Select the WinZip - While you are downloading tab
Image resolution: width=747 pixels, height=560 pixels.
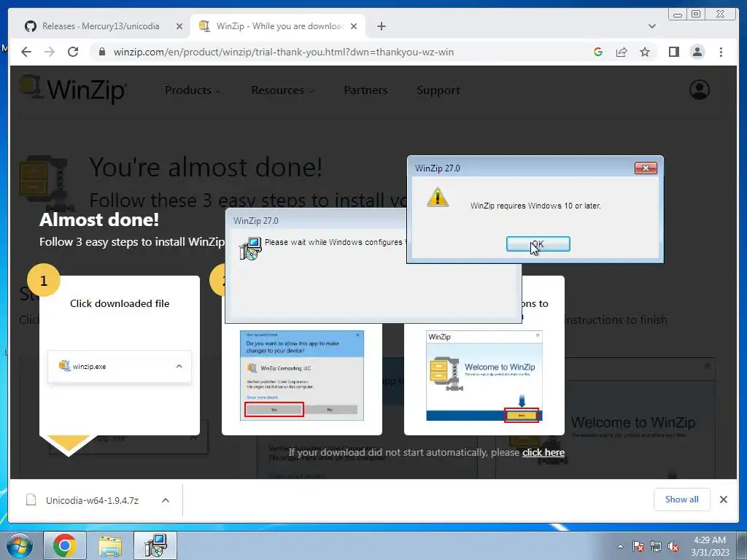(x=279, y=26)
